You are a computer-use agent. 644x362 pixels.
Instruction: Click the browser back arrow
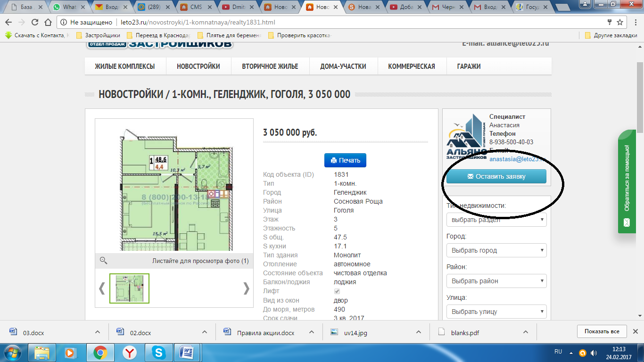8,22
